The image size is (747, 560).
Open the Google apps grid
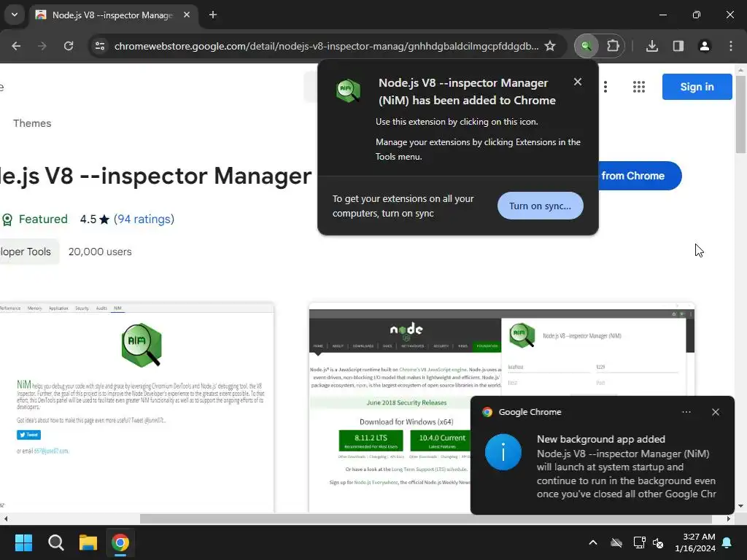(x=639, y=87)
